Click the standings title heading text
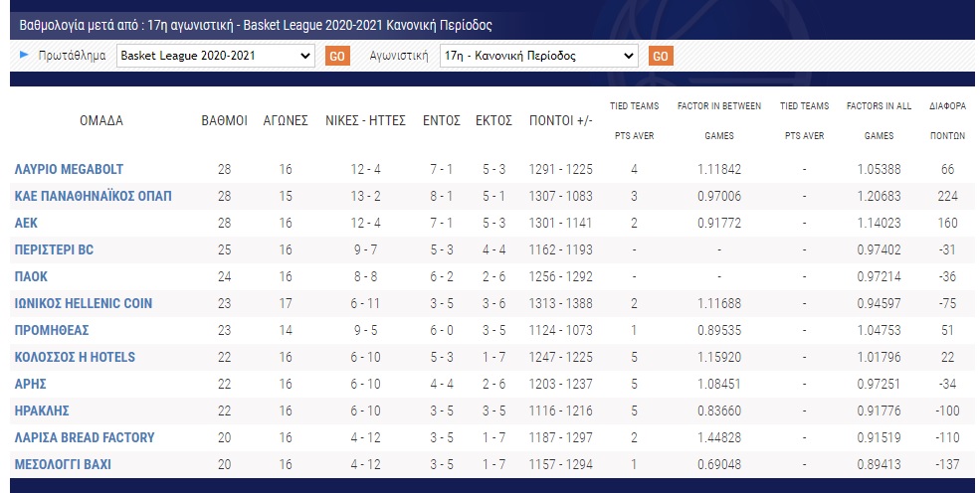The height and width of the screenshot is (493, 980). coord(256,25)
